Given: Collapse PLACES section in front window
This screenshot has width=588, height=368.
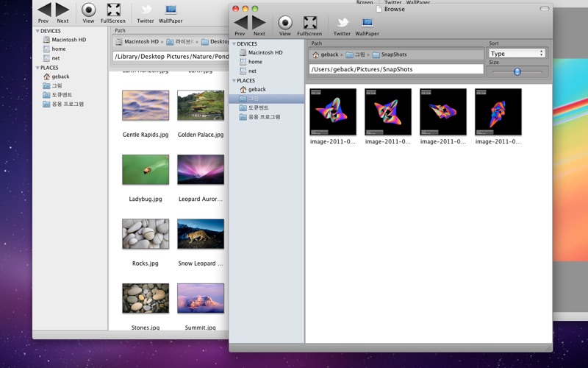Looking at the screenshot, I should click(x=234, y=81).
